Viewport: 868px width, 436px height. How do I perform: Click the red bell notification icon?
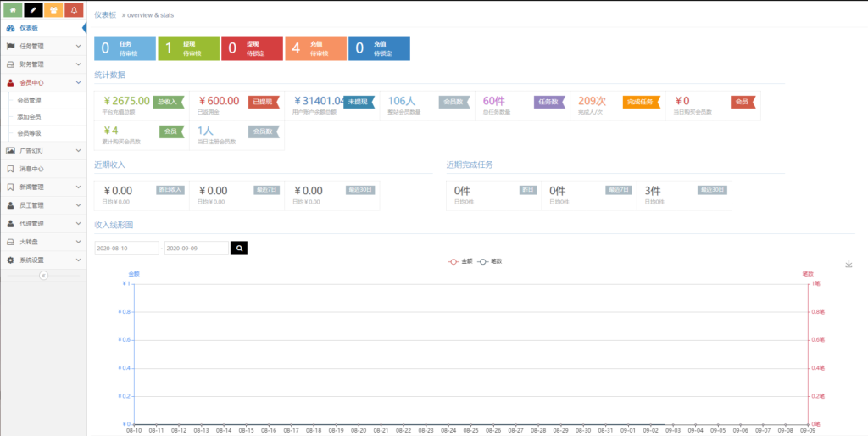(x=74, y=10)
